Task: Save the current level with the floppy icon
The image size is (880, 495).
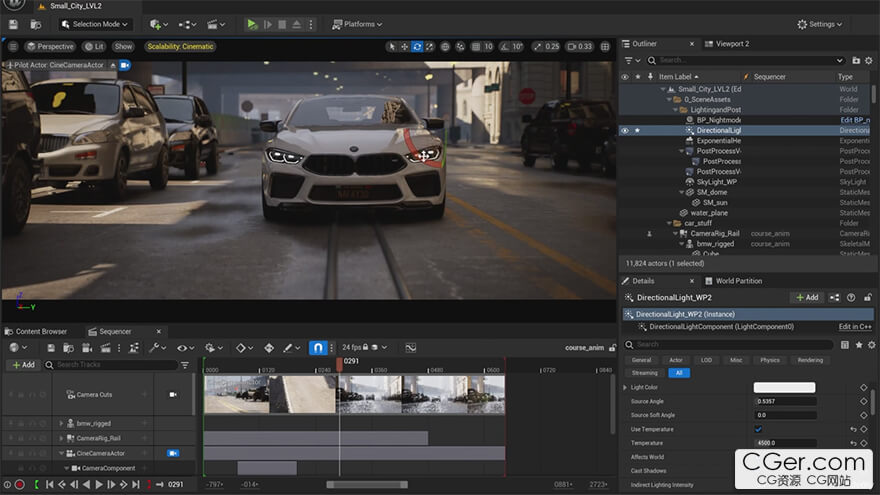Action: tap(13, 24)
